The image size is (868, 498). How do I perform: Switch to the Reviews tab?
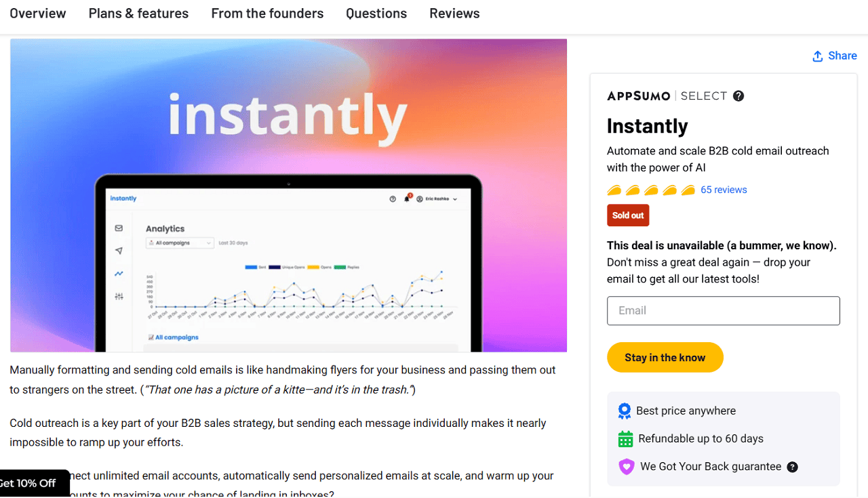pos(454,13)
